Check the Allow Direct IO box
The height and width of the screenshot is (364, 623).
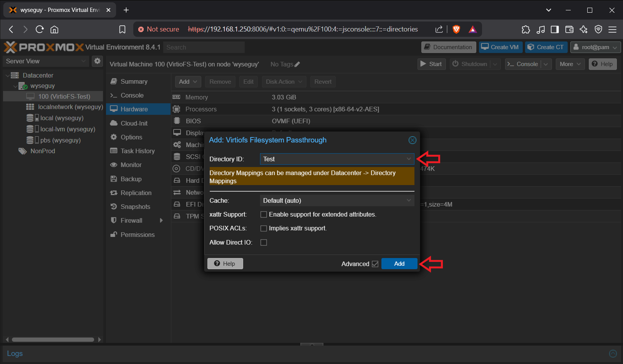263,242
